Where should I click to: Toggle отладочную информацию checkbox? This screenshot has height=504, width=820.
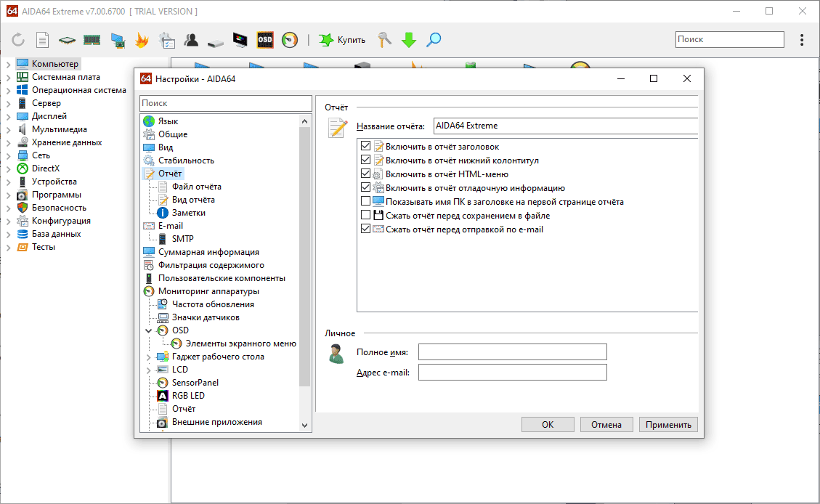tap(365, 187)
